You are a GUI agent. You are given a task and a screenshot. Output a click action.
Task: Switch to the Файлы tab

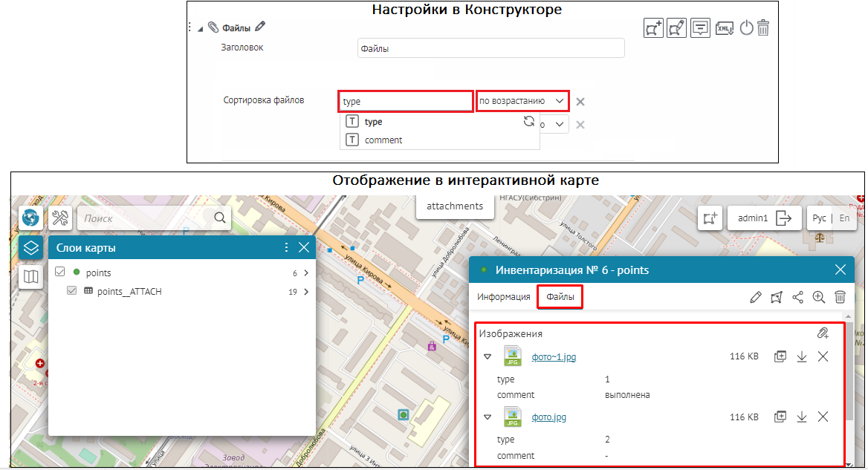560,297
